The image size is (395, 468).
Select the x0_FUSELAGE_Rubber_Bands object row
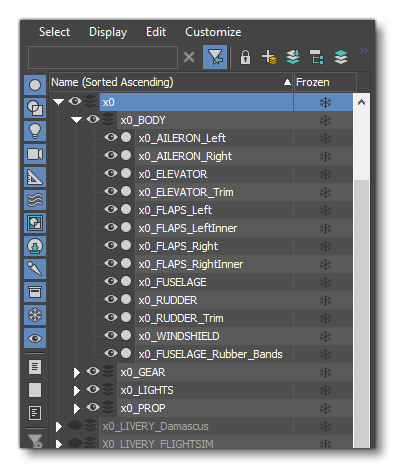(x=214, y=354)
